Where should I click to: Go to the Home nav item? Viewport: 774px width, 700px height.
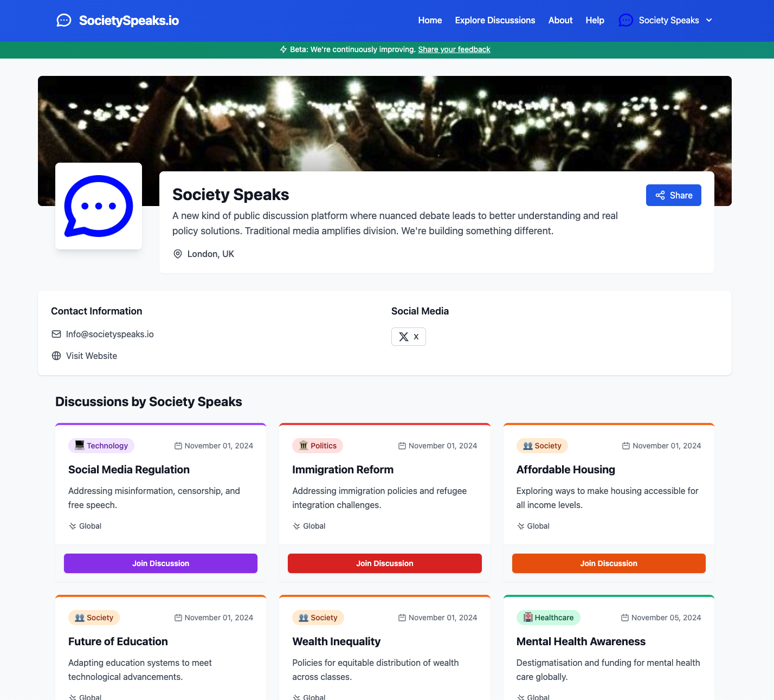click(x=430, y=21)
